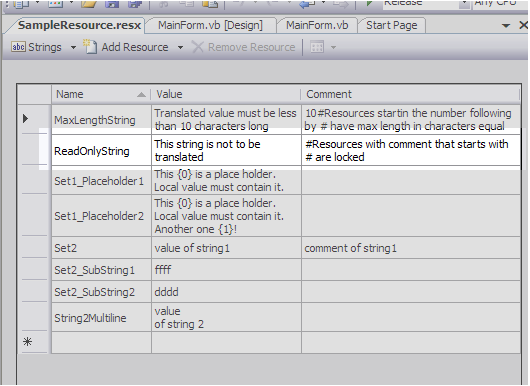530x386 pixels.
Task: Click empty comment cell for String2Multiline
Action: pos(411,317)
